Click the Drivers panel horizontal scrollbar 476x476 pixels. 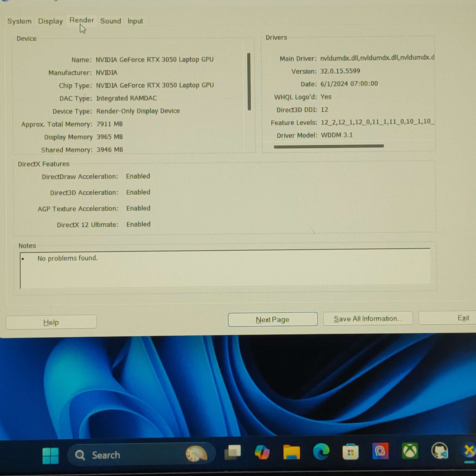click(x=329, y=146)
